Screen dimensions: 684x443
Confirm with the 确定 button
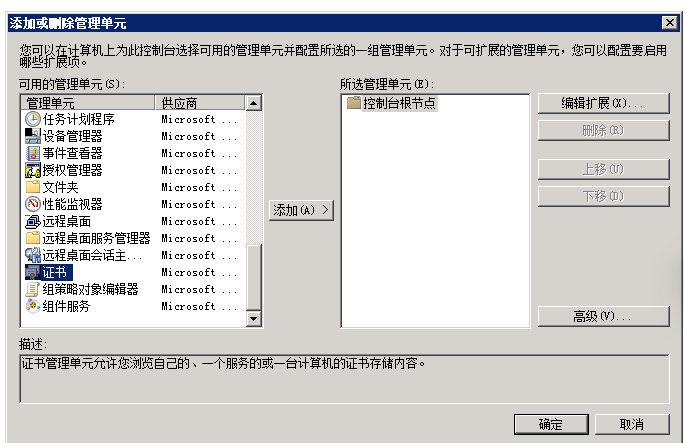[551, 424]
